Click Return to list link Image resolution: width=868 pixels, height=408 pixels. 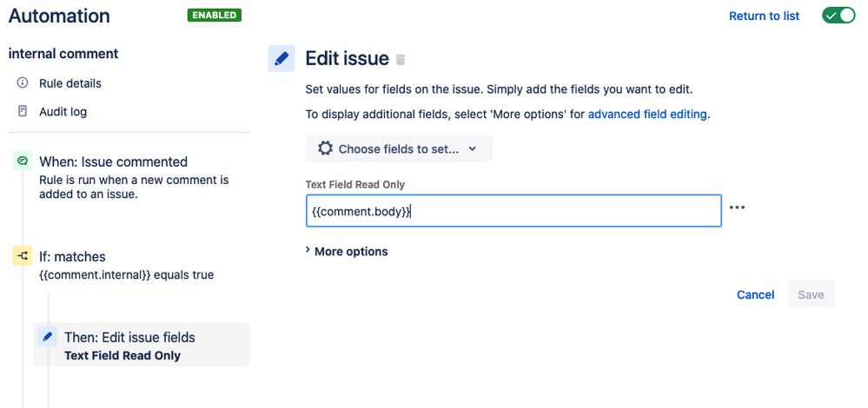click(764, 16)
